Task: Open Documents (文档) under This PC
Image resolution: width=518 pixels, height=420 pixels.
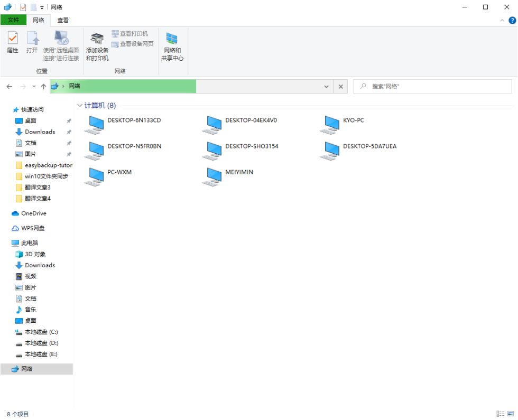Action: (26, 298)
